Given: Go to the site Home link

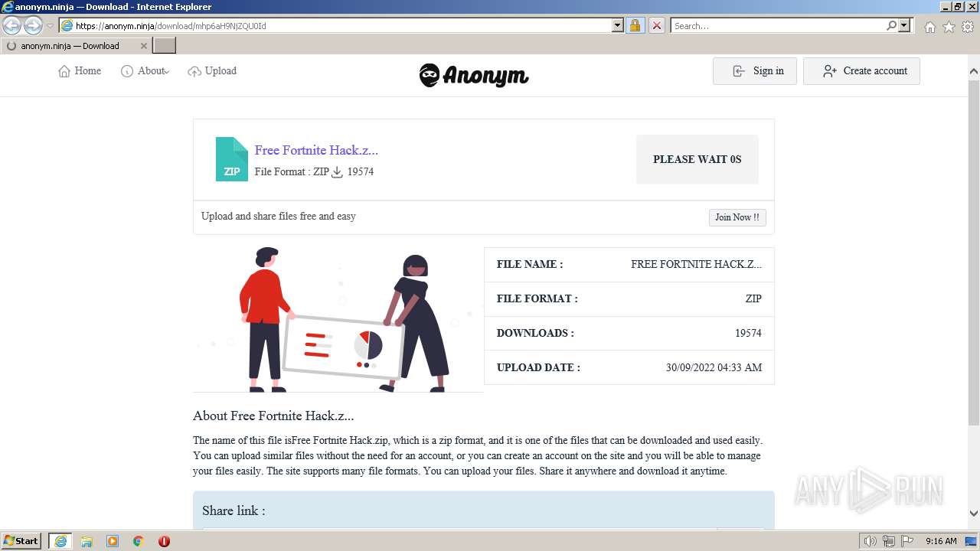Looking at the screenshot, I should tap(80, 70).
